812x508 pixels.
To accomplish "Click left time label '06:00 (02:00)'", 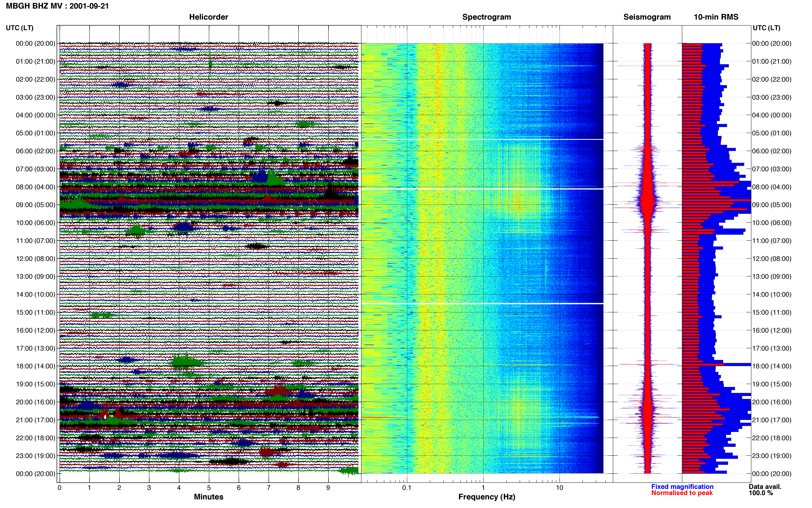I will [36, 151].
